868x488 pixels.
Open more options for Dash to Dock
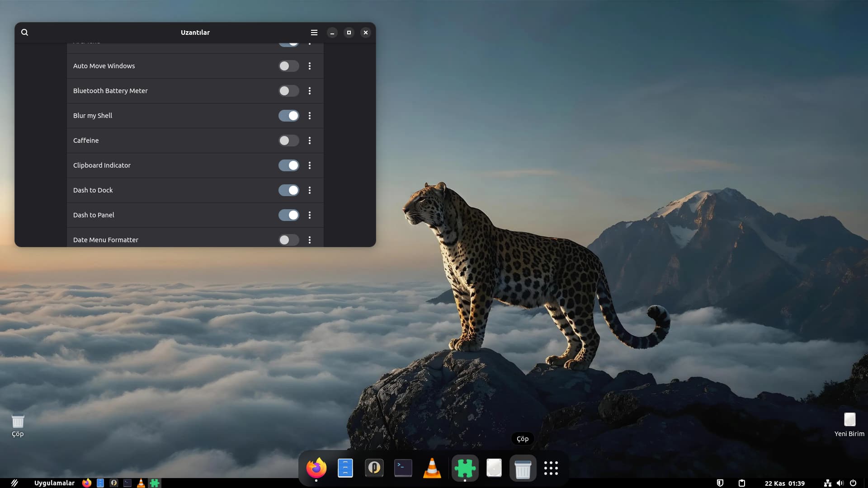[x=310, y=190]
